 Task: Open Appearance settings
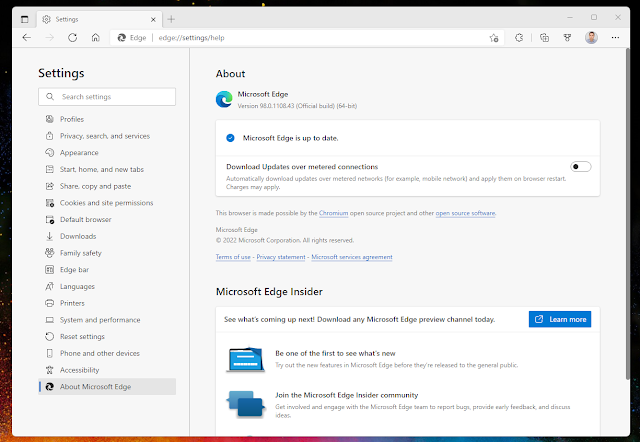click(x=107, y=153)
